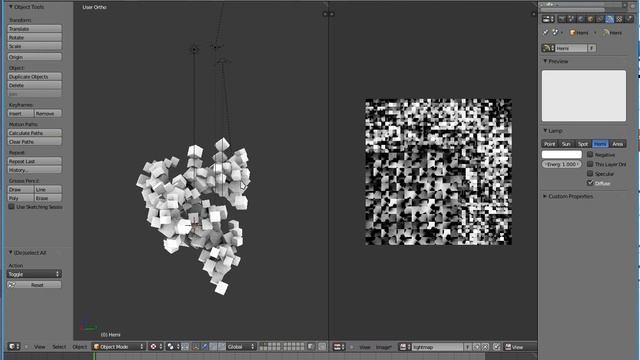Open the image editor type selector icon
This screenshot has height=360, width=640.
coord(338,347)
